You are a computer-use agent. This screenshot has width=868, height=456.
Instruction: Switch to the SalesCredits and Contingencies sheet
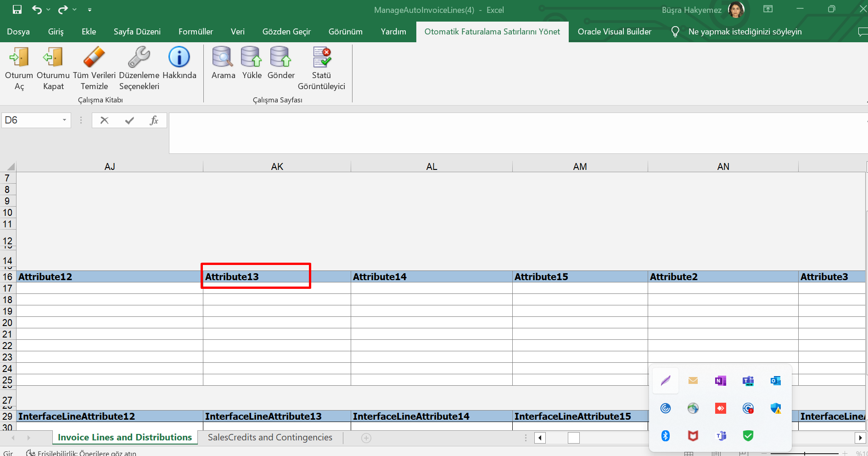click(270, 437)
